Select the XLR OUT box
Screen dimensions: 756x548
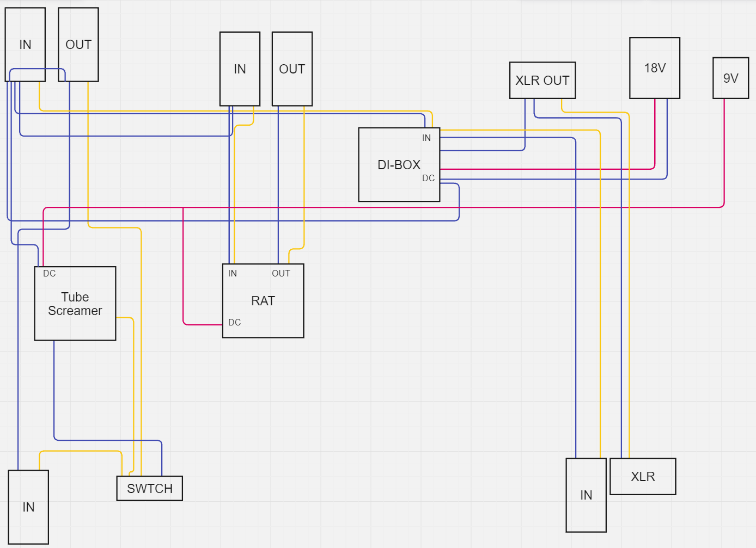pyautogui.click(x=542, y=80)
